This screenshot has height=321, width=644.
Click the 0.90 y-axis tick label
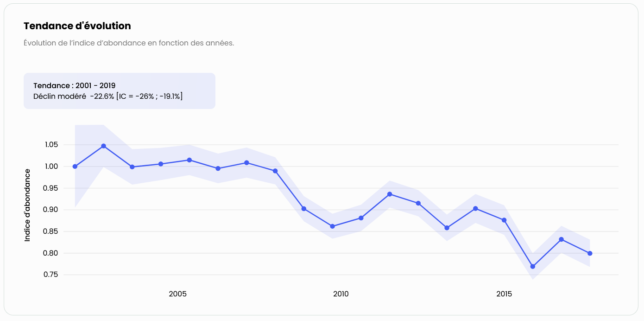tap(51, 210)
